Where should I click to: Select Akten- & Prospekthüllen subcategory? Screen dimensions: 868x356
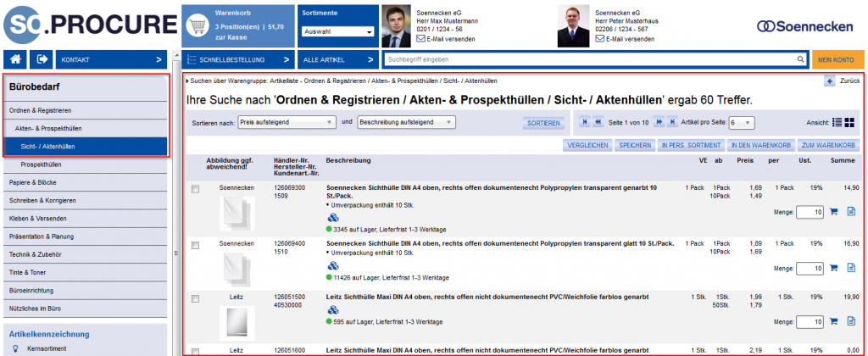86,128
